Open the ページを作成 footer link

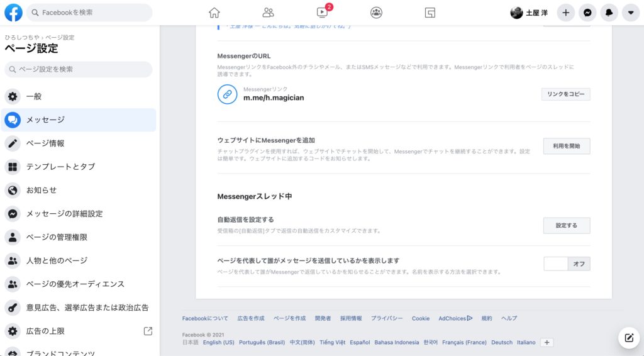coord(289,318)
